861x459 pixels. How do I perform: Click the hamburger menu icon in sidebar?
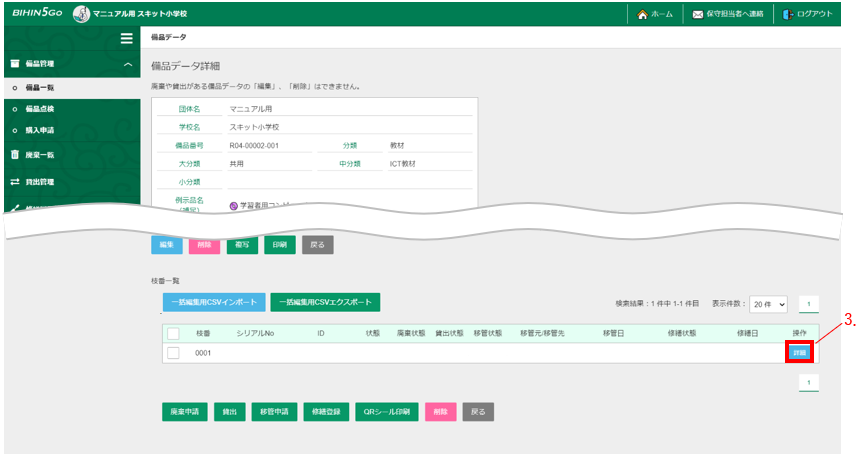(x=126, y=39)
